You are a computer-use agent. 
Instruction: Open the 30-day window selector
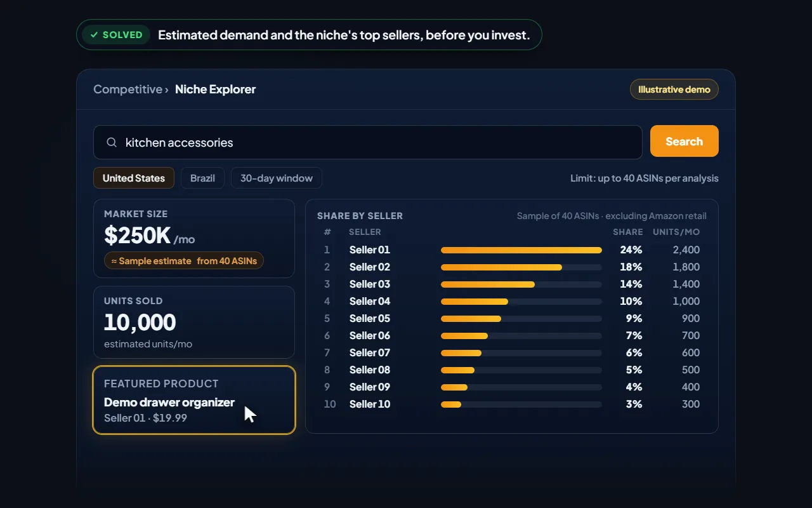pos(277,178)
